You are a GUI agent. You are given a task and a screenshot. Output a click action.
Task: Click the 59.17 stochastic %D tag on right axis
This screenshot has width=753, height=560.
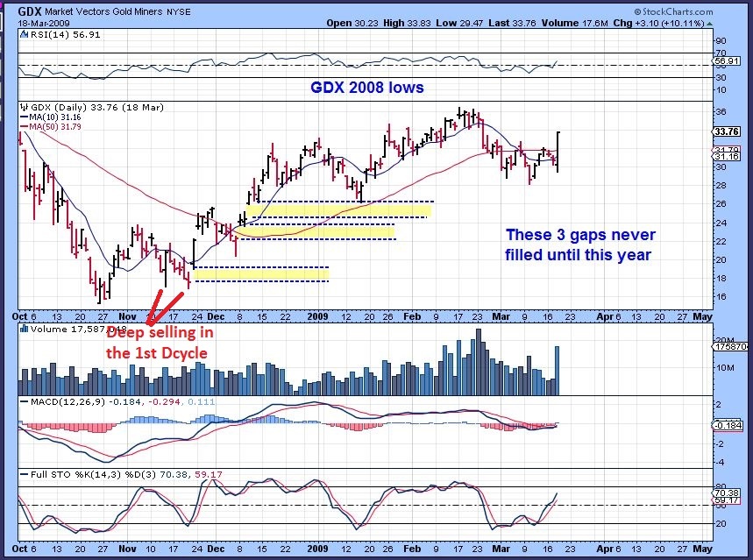(727, 500)
